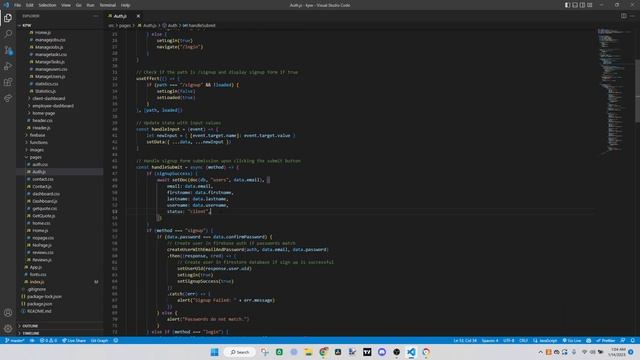This screenshot has width=640, height=360.
Task: Expand the Timeline section
Action: pyautogui.click(x=31, y=333)
